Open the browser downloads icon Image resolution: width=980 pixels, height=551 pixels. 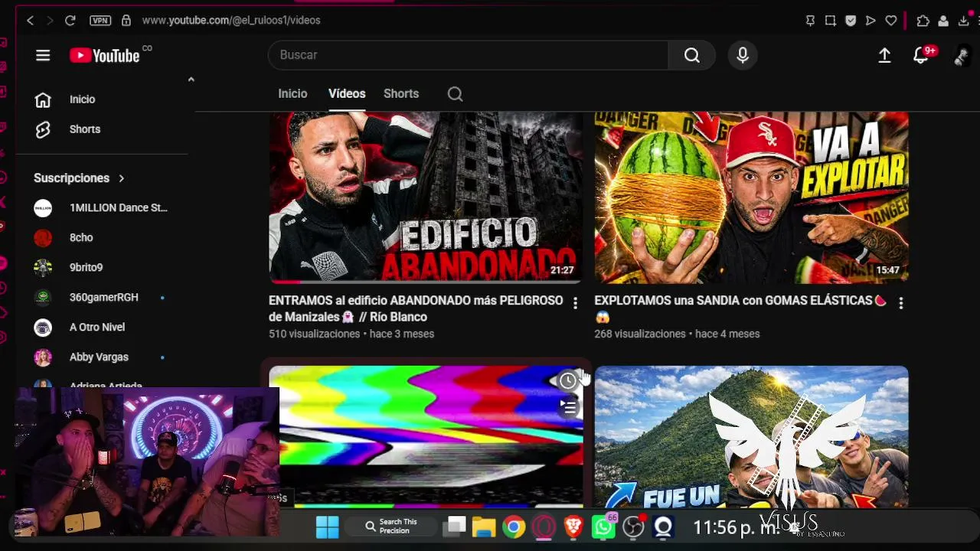964,21
